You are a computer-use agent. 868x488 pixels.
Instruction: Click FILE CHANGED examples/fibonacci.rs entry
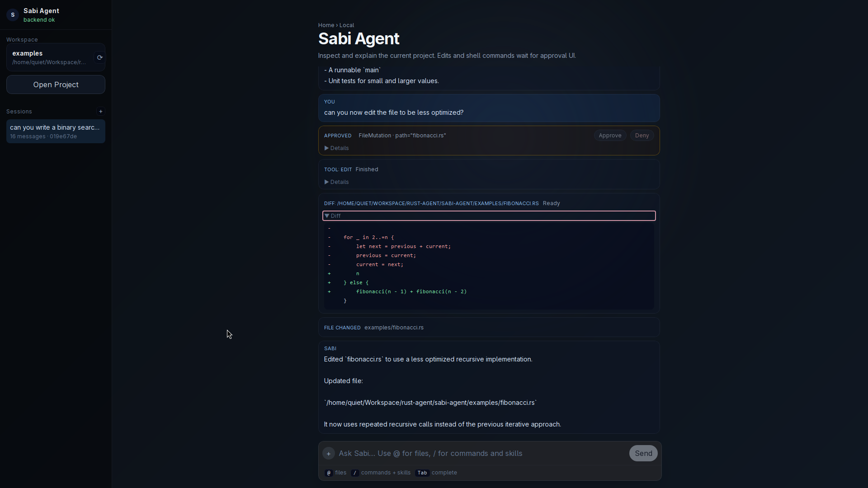(x=489, y=328)
